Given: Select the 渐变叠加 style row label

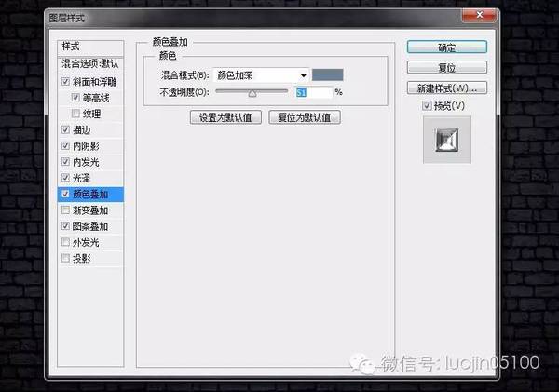Looking at the screenshot, I should tap(90, 210).
